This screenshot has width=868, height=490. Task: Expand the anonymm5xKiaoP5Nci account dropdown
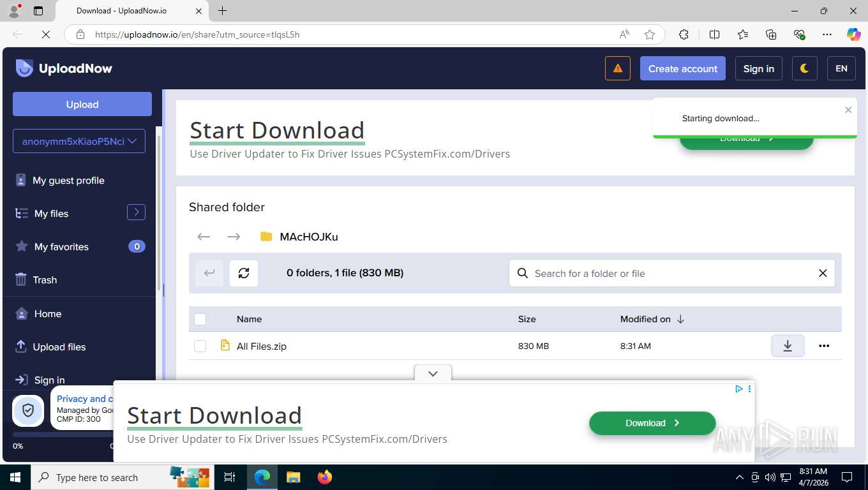[x=79, y=141]
